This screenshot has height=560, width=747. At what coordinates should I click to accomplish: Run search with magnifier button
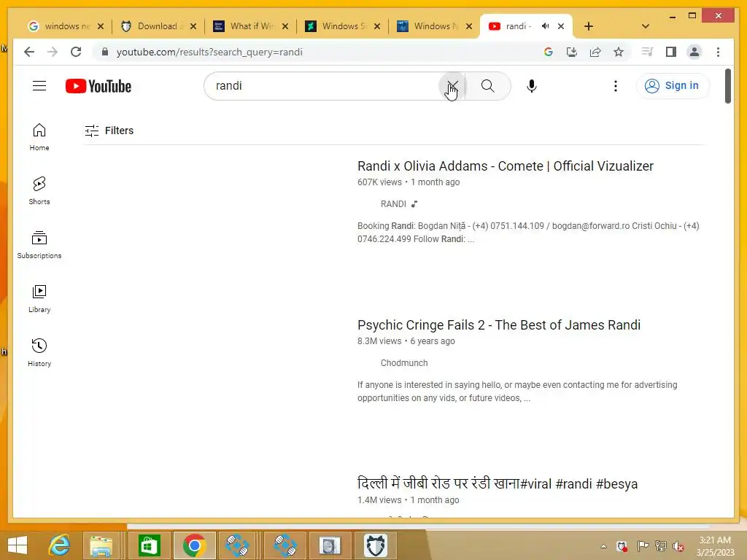tap(487, 86)
